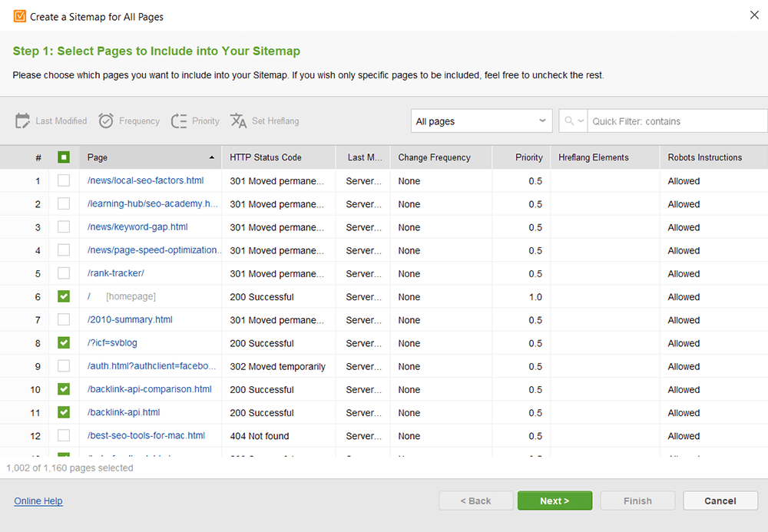Image resolution: width=768 pixels, height=532 pixels.
Task: Click the sort arrow in Page column header
Action: (x=212, y=157)
